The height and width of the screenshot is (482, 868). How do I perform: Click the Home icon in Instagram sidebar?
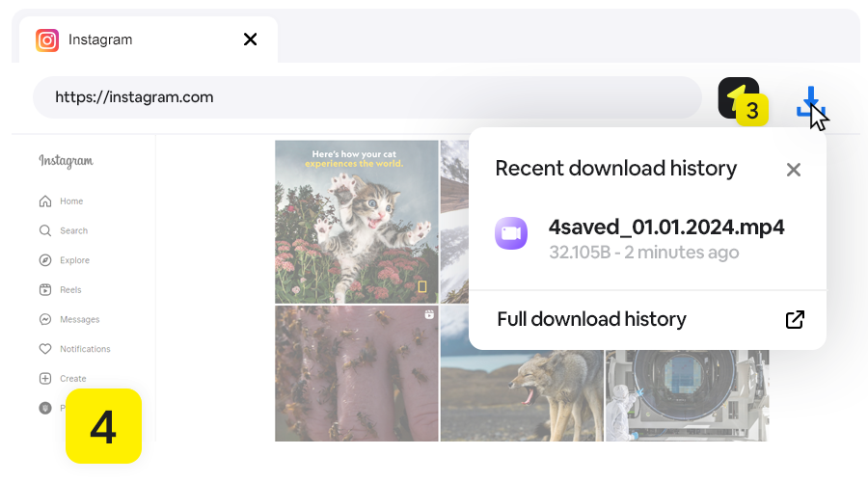[x=45, y=201]
